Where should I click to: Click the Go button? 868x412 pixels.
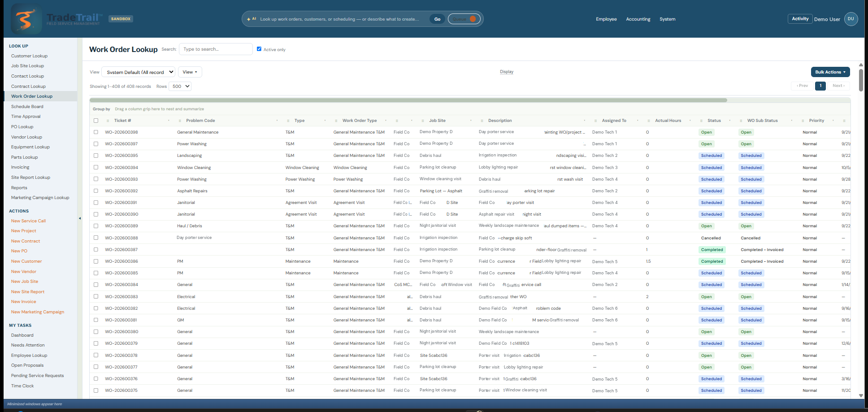coord(437,19)
